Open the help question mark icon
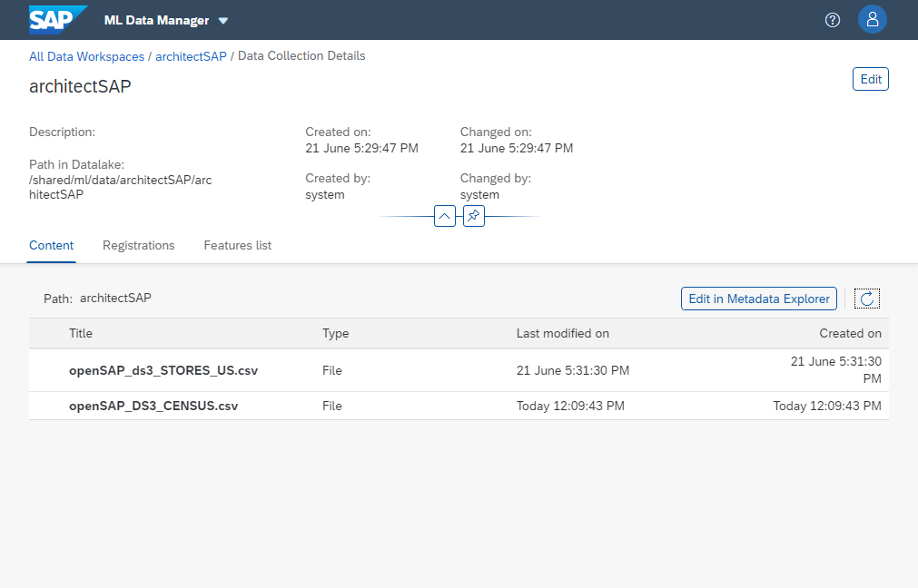The height and width of the screenshot is (588, 918). (x=832, y=20)
